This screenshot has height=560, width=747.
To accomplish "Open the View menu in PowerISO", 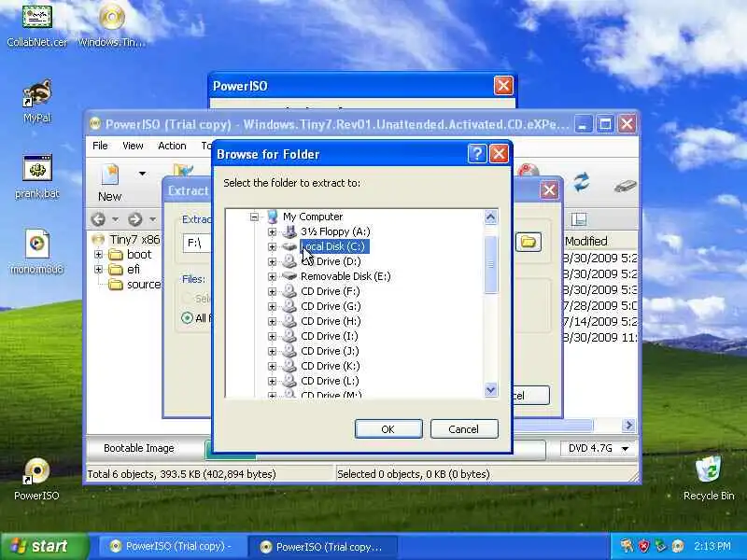I will (x=133, y=146).
